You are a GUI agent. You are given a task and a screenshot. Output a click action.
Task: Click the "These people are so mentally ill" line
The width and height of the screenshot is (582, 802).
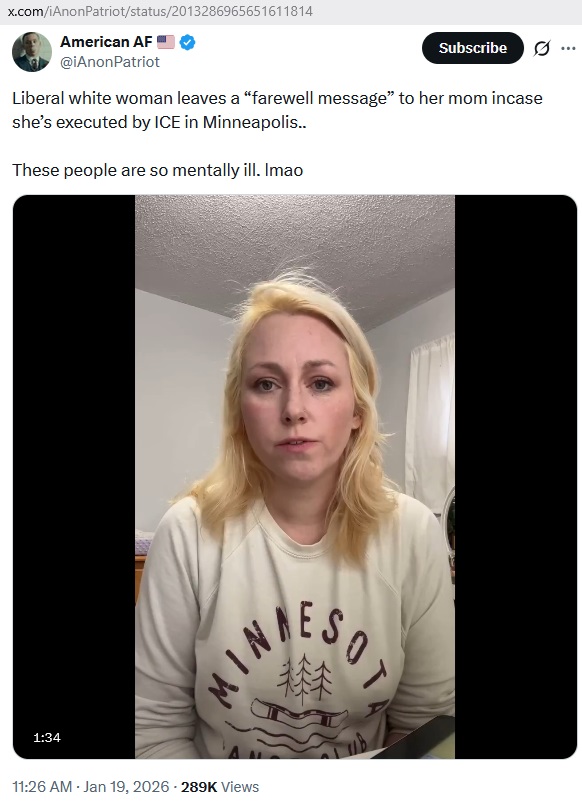[x=158, y=170]
